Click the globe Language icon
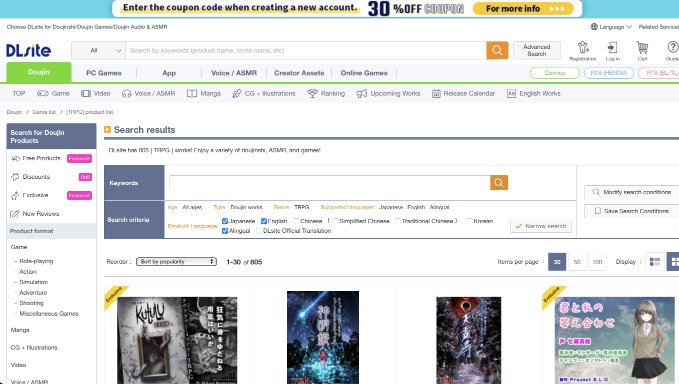 594,27
